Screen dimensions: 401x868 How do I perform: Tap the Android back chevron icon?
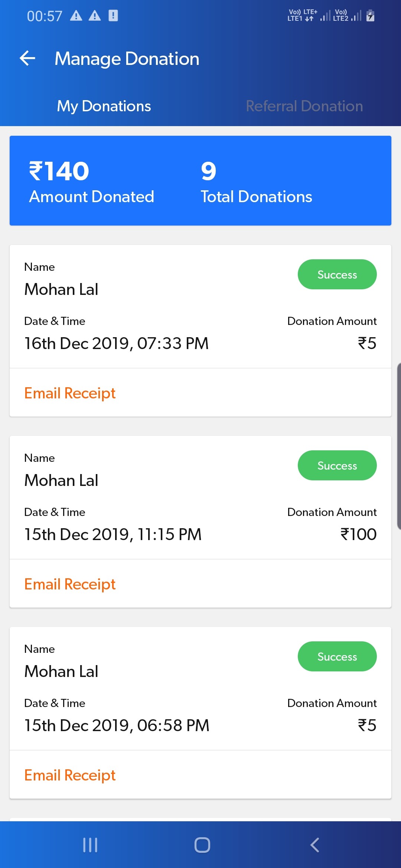[314, 845]
